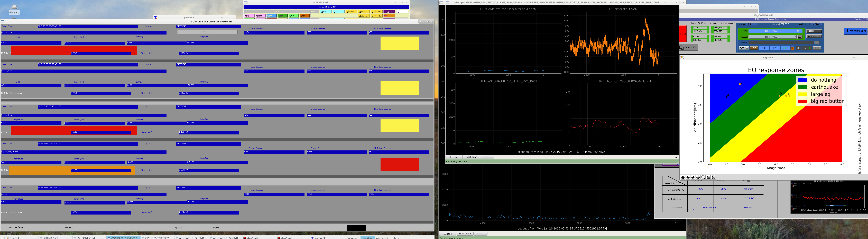Screen dimensions: 868x239
Task: Open the PI screen from SITEMAP
Action: (x=390, y=15)
